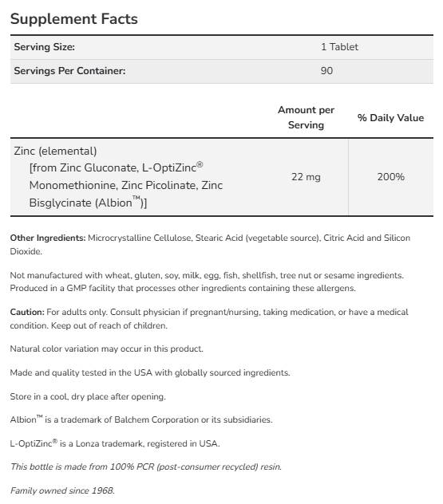Select the Zinc (elemental) ingredient name
Screen dimensions: 443x504
55,151
